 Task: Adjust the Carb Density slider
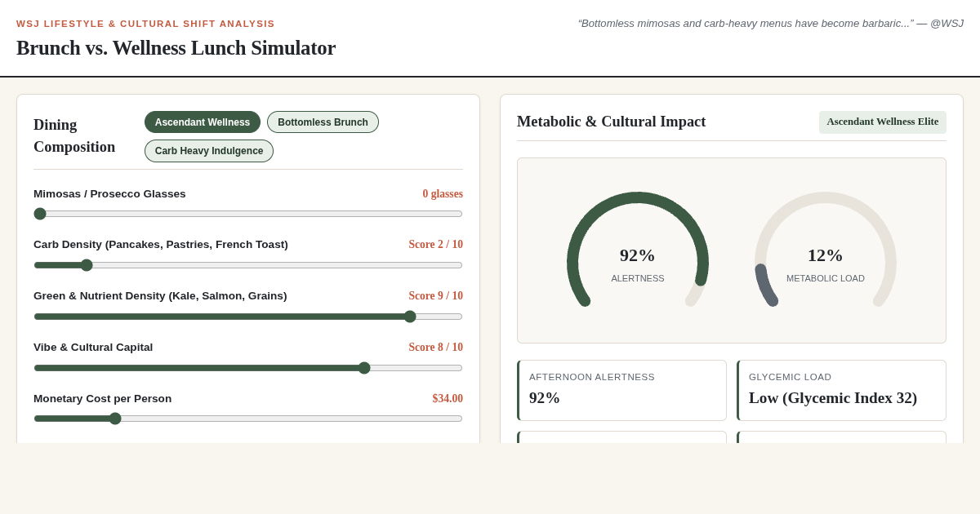click(x=248, y=265)
